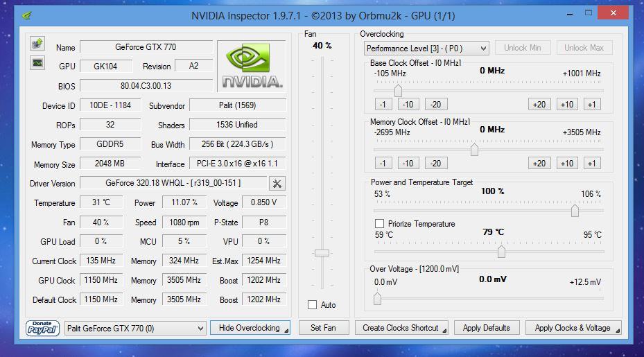
Task: Click the Name field GeForce GTX 770
Action: (146, 47)
